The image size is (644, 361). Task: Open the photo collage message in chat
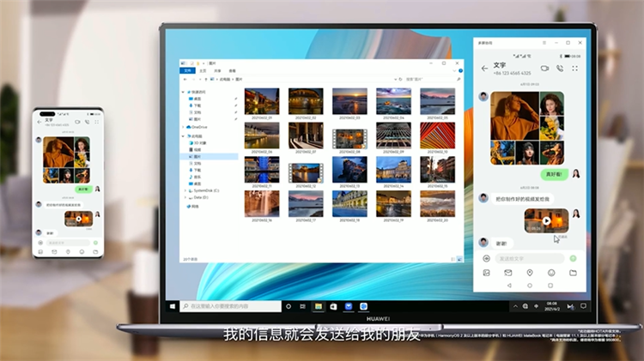(527, 128)
